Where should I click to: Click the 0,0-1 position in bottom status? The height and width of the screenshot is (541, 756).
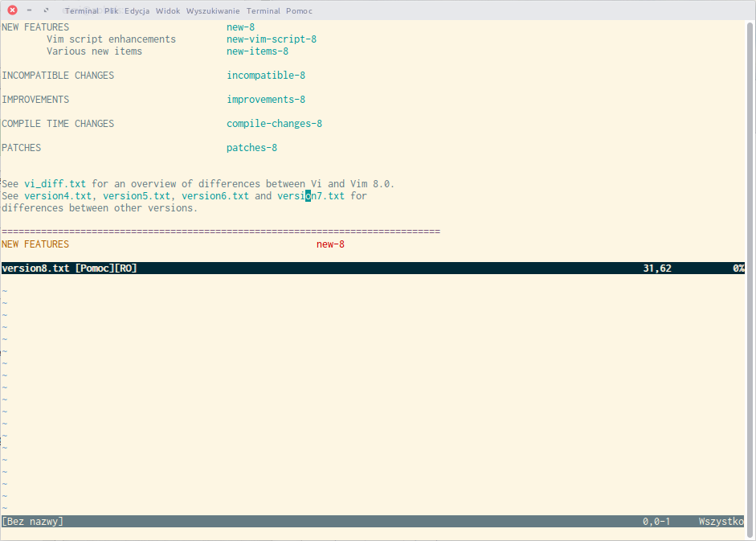656,522
